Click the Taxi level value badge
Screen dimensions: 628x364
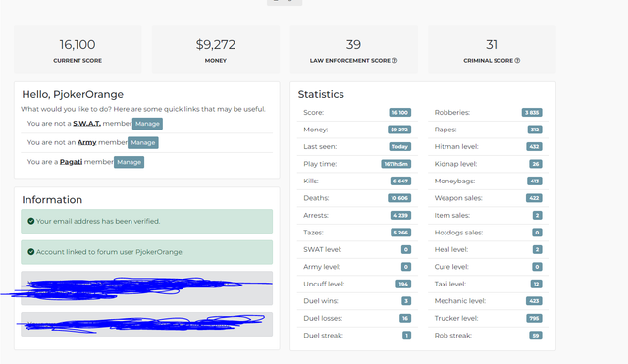(x=537, y=284)
